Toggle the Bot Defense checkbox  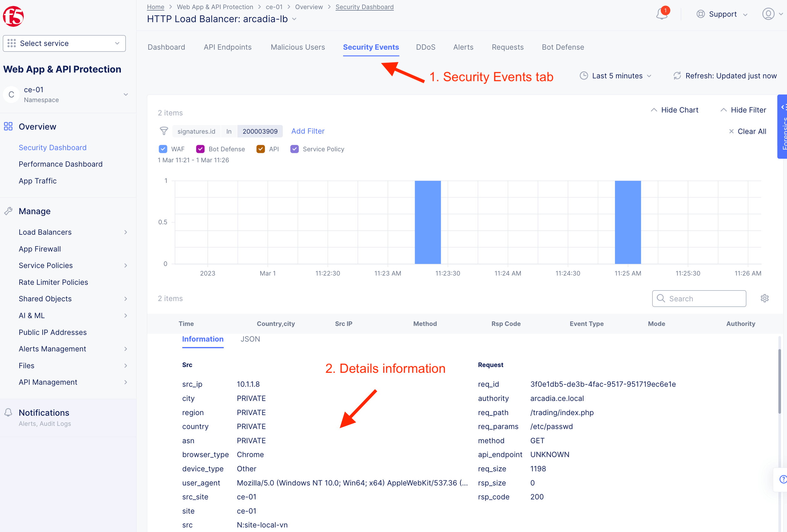200,149
